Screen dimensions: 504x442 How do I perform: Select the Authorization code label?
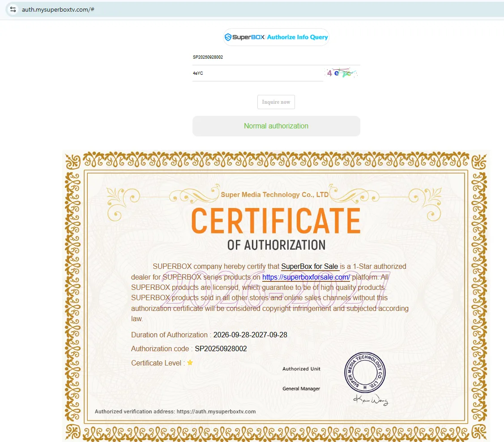[160, 349]
